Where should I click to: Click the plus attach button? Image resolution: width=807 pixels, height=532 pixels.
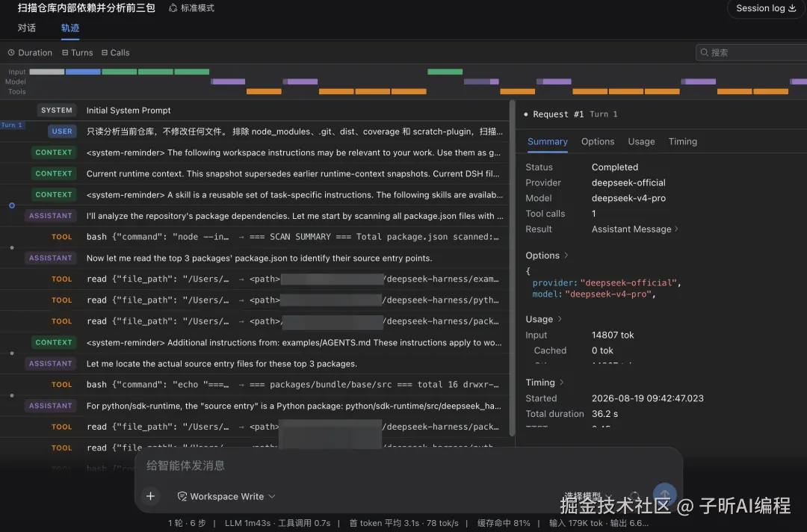click(150, 496)
